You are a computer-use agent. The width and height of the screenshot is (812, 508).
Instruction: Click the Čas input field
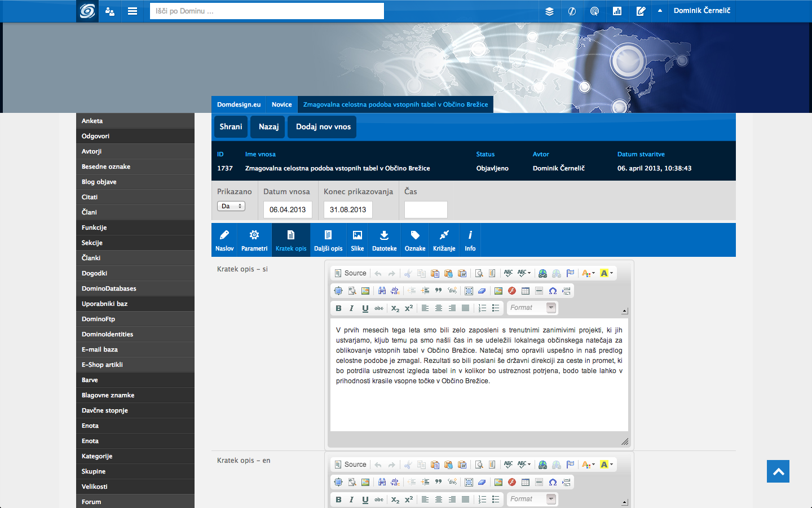426,209
